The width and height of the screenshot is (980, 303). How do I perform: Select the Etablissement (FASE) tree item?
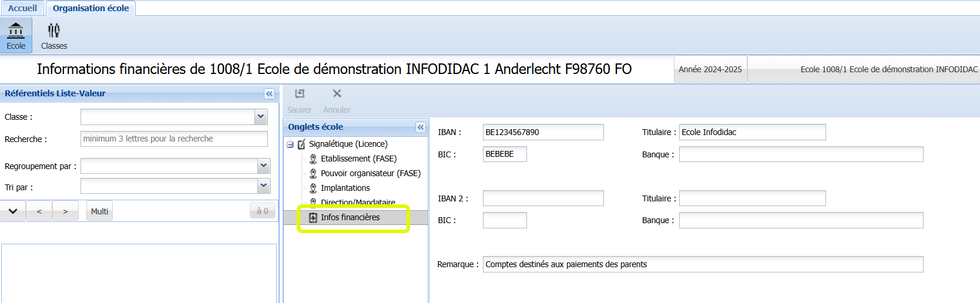tap(358, 159)
